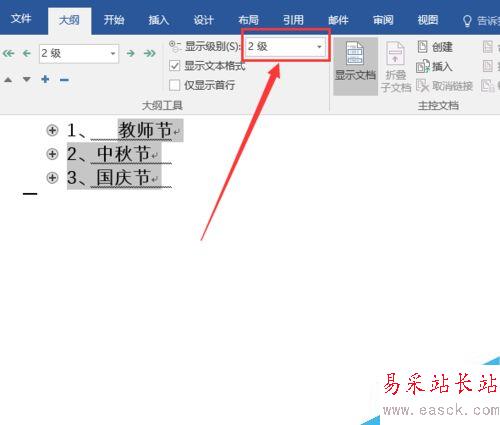Click the 显示文档 button
This screenshot has width=500, height=425.
click(x=355, y=66)
